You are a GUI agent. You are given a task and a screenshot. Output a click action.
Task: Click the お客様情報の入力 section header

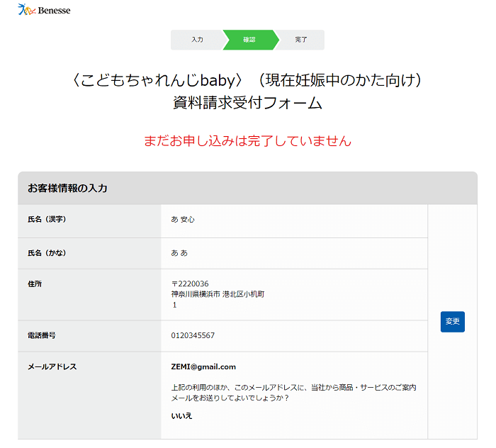[x=247, y=189]
